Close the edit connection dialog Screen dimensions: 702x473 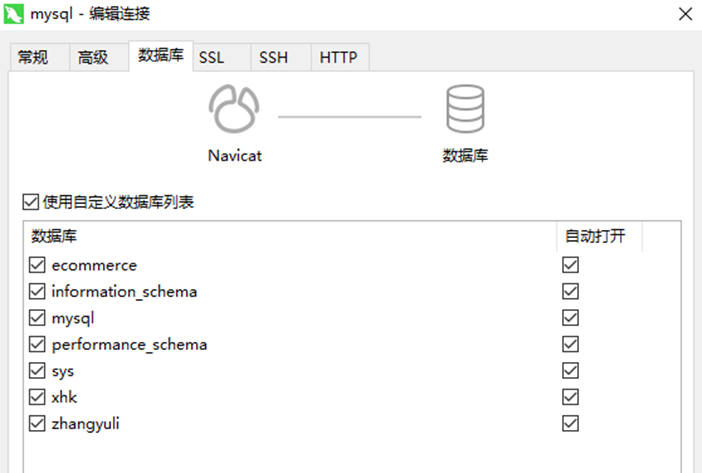[x=685, y=14]
